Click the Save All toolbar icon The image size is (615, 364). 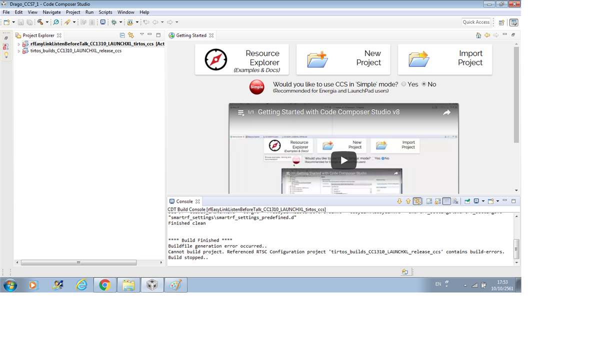29,22
